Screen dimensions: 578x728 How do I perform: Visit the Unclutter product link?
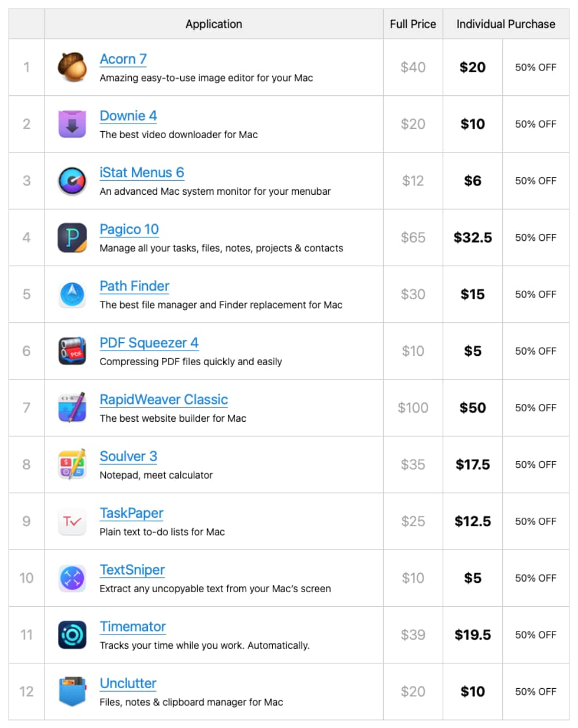(128, 684)
